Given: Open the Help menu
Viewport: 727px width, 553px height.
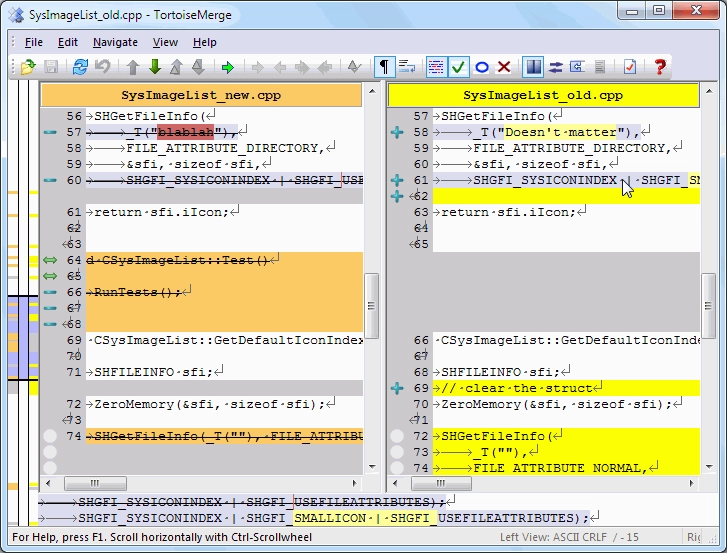Looking at the screenshot, I should pyautogui.click(x=204, y=42).
